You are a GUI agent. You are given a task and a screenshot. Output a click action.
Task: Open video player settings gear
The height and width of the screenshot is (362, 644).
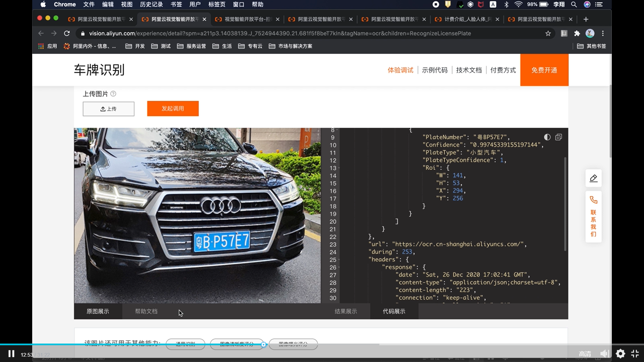point(620,354)
